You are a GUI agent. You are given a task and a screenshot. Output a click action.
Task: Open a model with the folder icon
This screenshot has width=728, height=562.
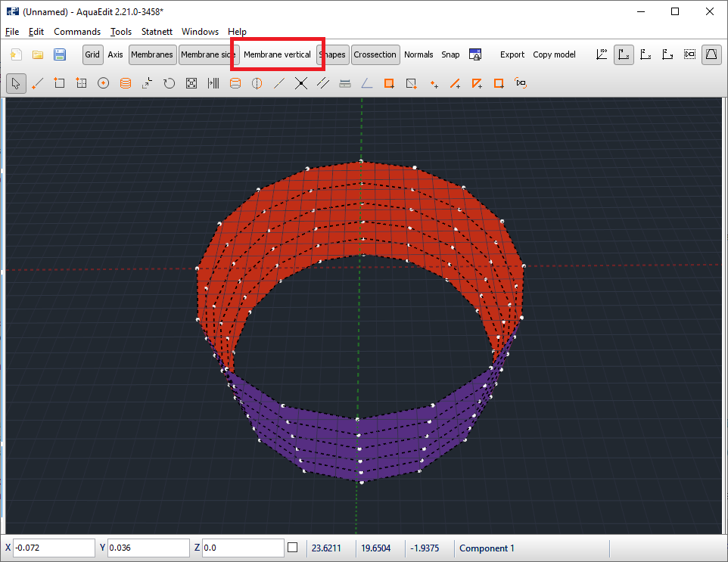pos(38,54)
